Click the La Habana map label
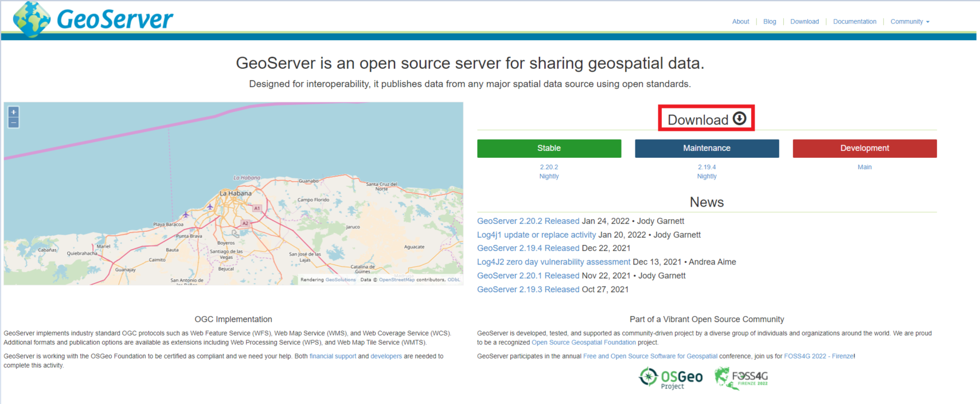Screen dimensions: 980x404 click(236, 193)
